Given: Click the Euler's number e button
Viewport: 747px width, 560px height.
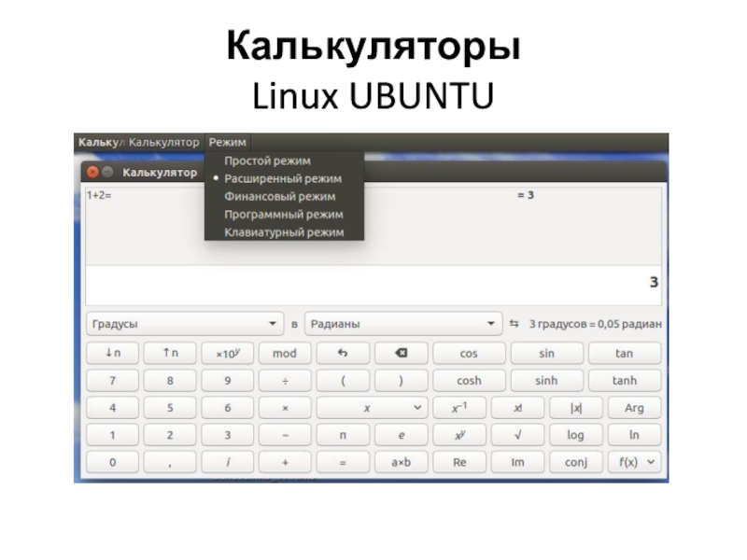Looking at the screenshot, I should click(x=402, y=435).
